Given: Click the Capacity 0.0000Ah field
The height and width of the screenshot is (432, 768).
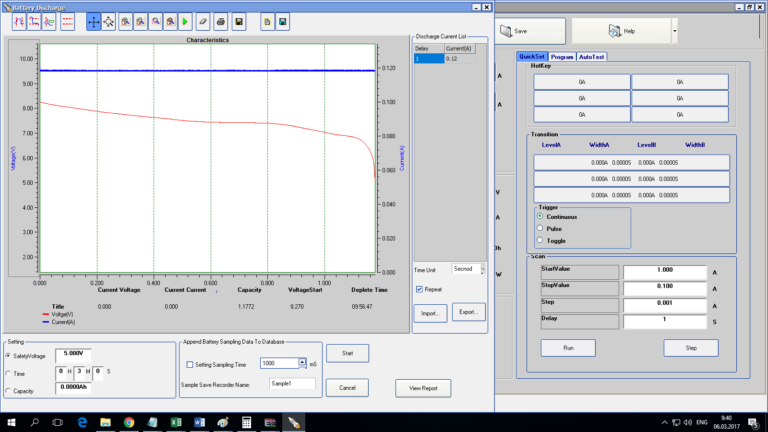Looking at the screenshot, I should point(73,388).
